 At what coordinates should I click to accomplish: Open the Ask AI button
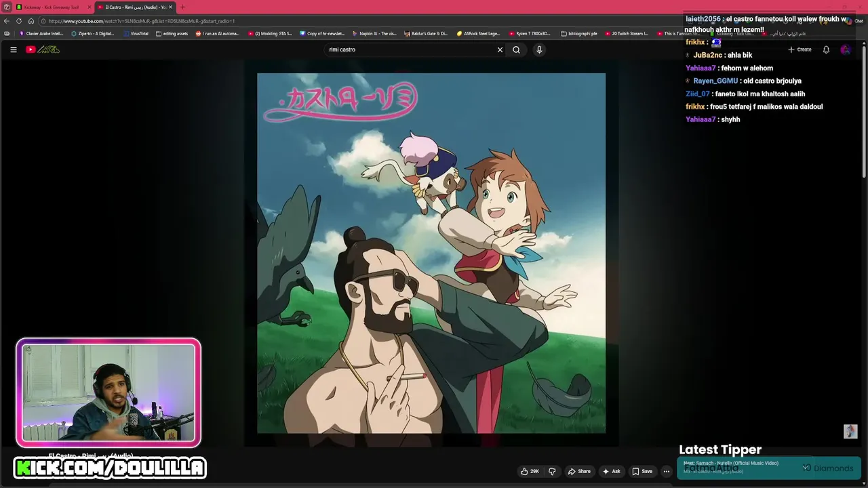[x=612, y=471]
